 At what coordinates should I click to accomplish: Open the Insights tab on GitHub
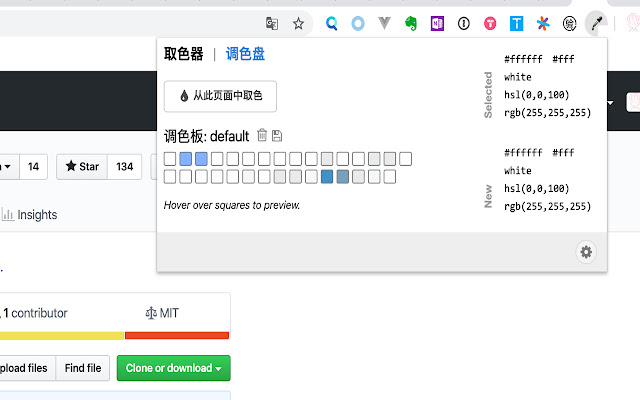click(x=29, y=214)
